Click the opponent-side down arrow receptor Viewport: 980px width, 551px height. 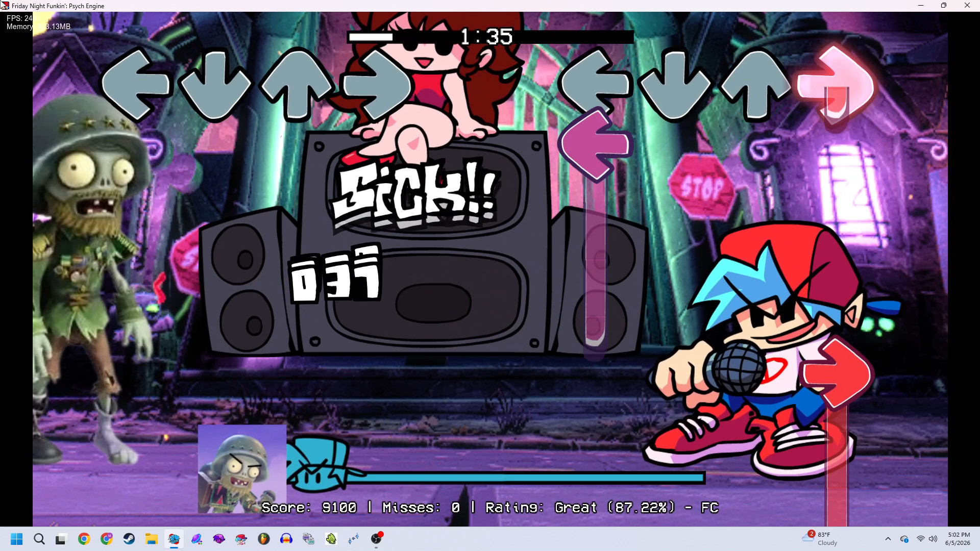pos(216,85)
